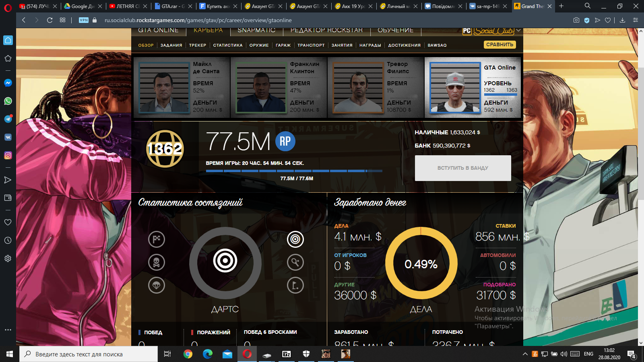Open the ЗАДАНИЯ tab

coord(171,45)
